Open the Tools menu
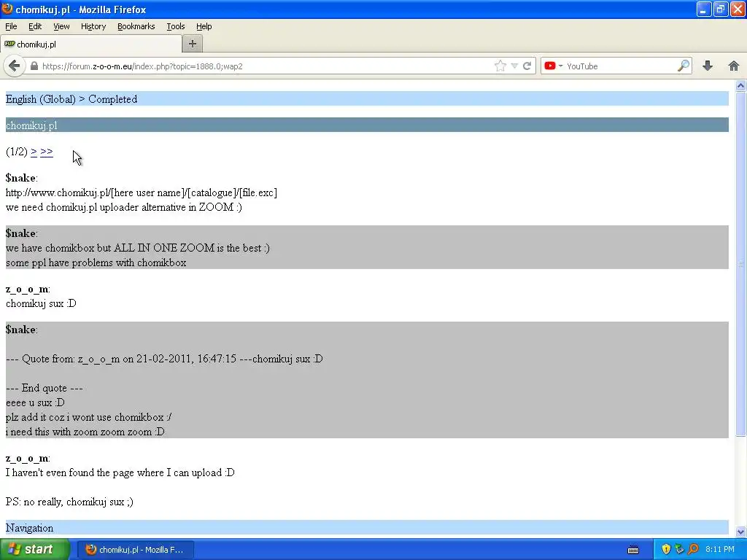This screenshot has width=747, height=560. pyautogui.click(x=175, y=26)
